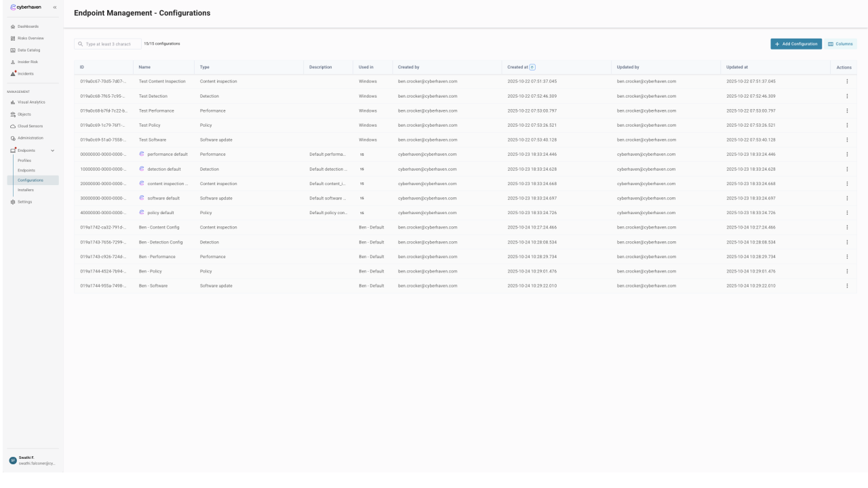
Task: Open actions menu for Test Content Inspection
Action: [847, 81]
